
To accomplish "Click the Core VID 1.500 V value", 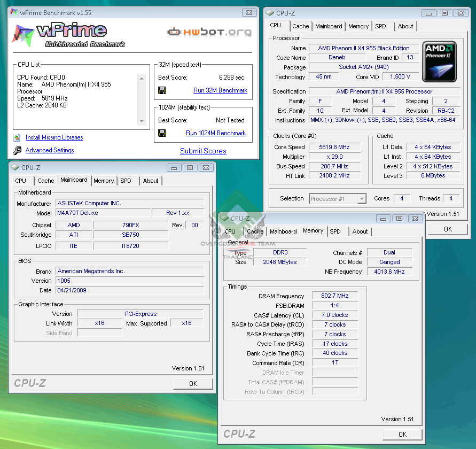I will coord(400,76).
